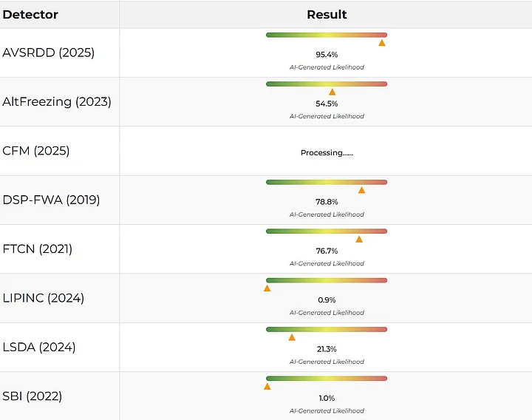The width and height of the screenshot is (532, 420).
Task: Click the Result column header
Action: [x=327, y=14]
